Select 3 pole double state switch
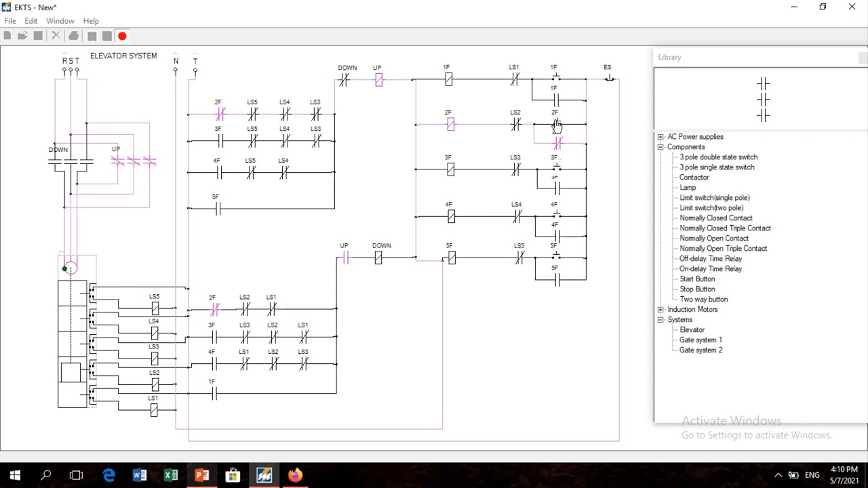Viewport: 868px width, 488px height. 718,157
